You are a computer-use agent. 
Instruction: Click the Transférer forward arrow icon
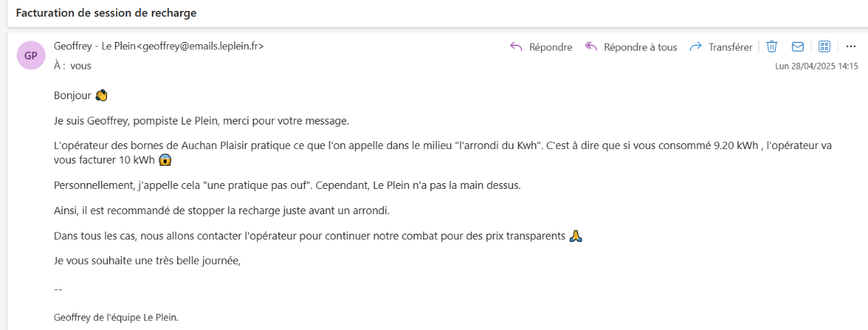pos(696,46)
